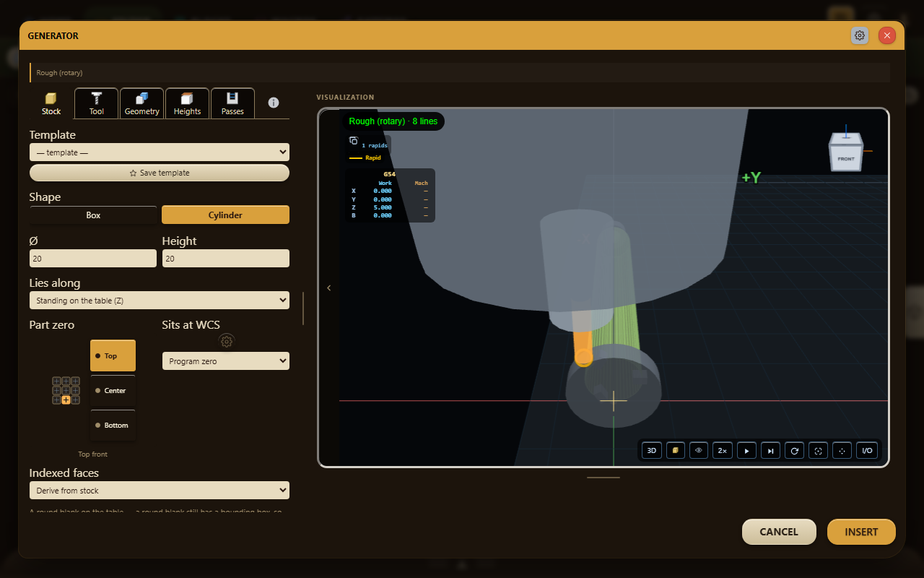This screenshot has height=578, width=924.
Task: Toggle the eye visibility button in the viewer
Action: click(699, 450)
